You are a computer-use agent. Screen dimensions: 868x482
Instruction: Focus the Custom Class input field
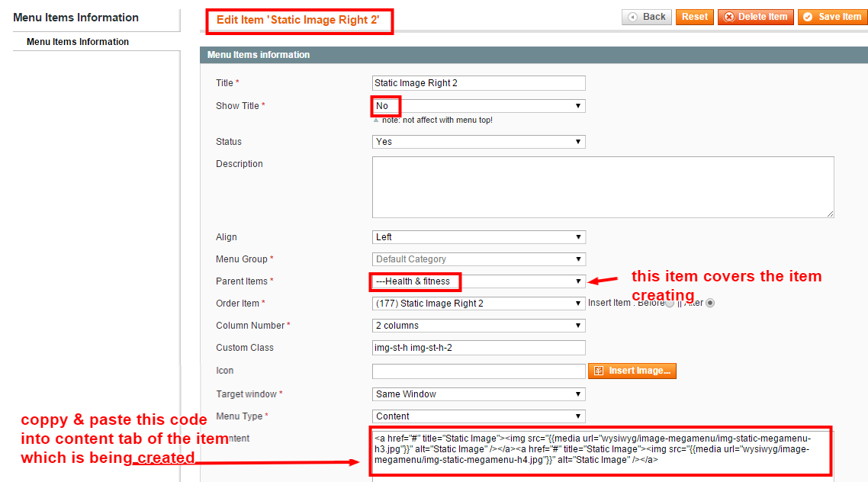pyautogui.click(x=479, y=348)
